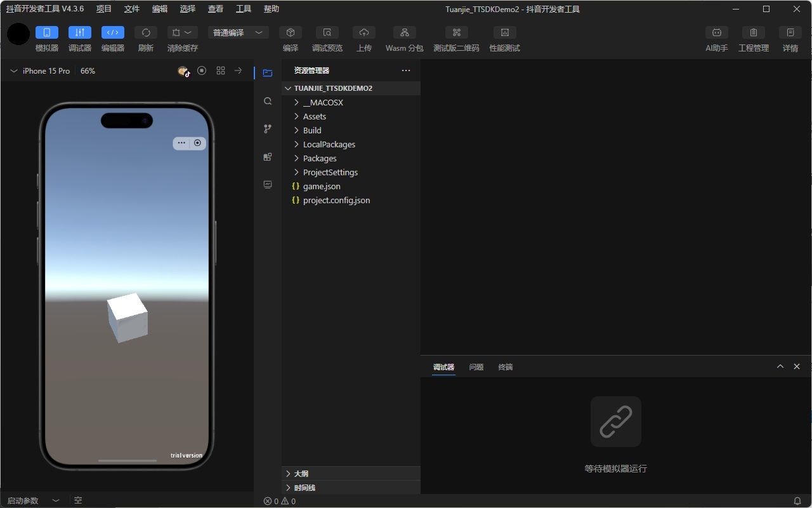Screen dimensions: 812x508
Task: Expand the Assets folder
Action: pyautogui.click(x=314, y=117)
